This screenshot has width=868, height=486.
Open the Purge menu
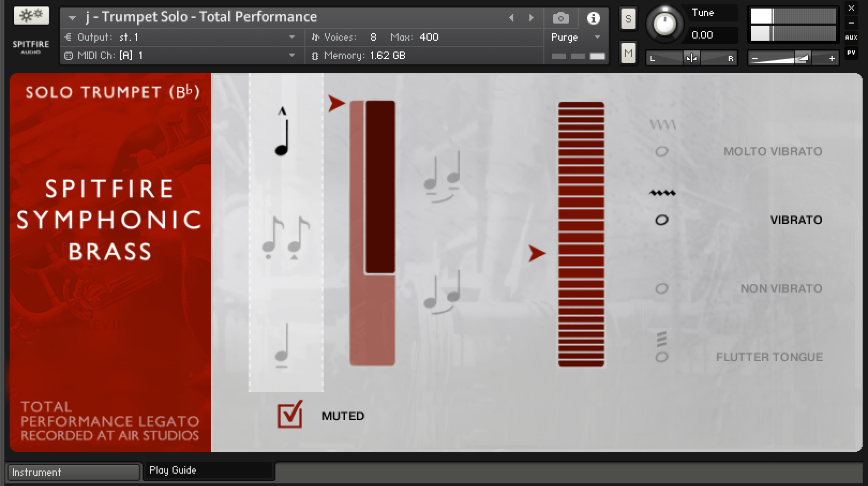click(x=575, y=37)
